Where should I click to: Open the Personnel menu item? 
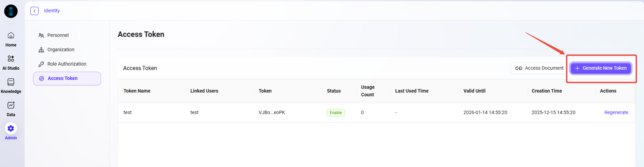[x=58, y=35]
